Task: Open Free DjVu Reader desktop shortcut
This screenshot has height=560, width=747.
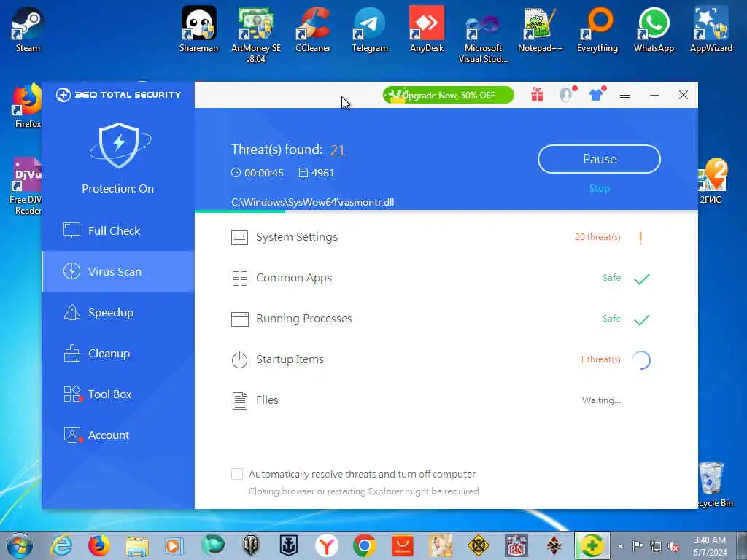Action: tap(26, 187)
